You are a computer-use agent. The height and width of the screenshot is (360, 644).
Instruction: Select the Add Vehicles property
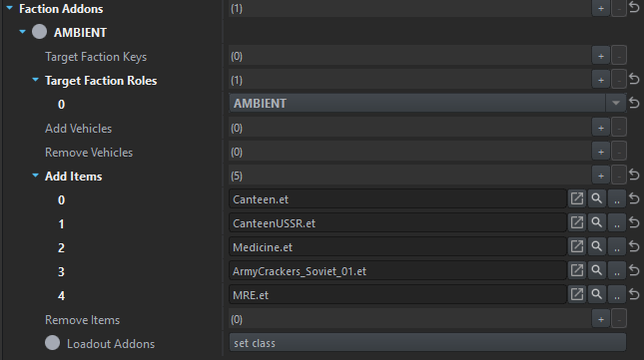[79, 129]
